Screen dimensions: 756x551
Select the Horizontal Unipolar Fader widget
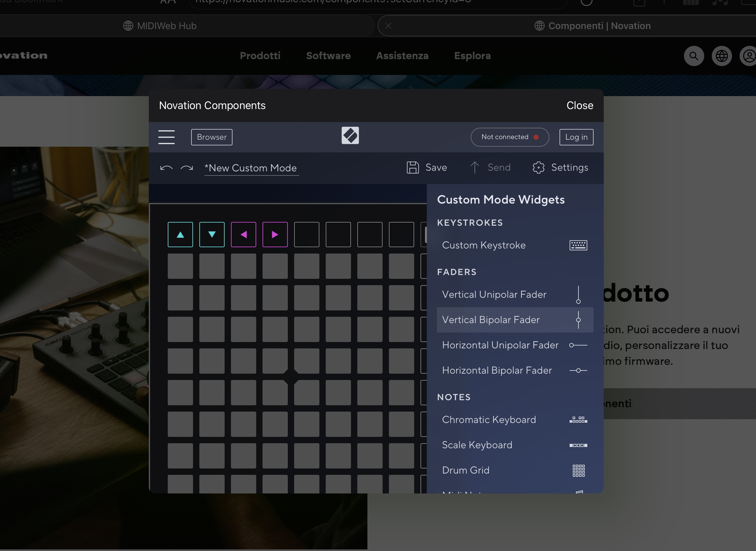click(x=515, y=345)
